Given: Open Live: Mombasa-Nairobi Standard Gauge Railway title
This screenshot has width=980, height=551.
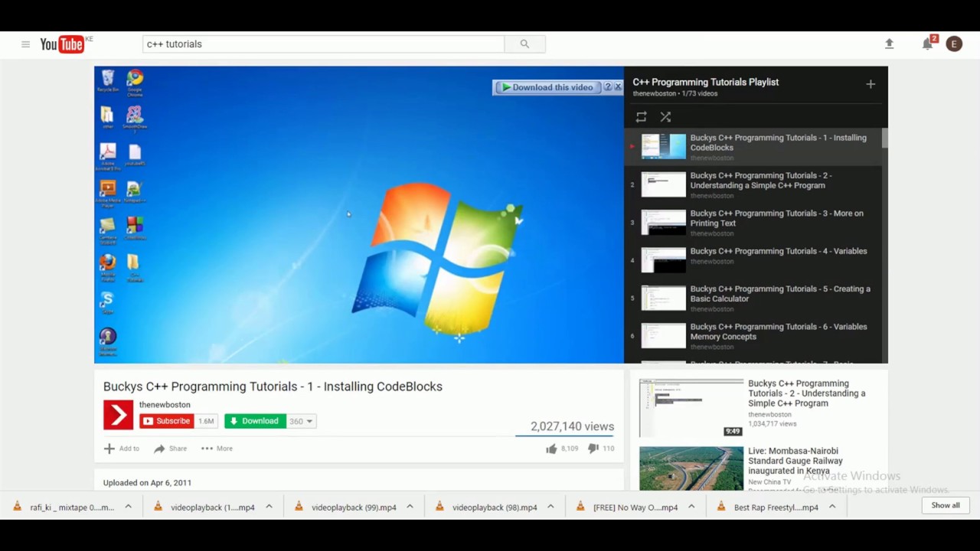Looking at the screenshot, I should pos(795,461).
